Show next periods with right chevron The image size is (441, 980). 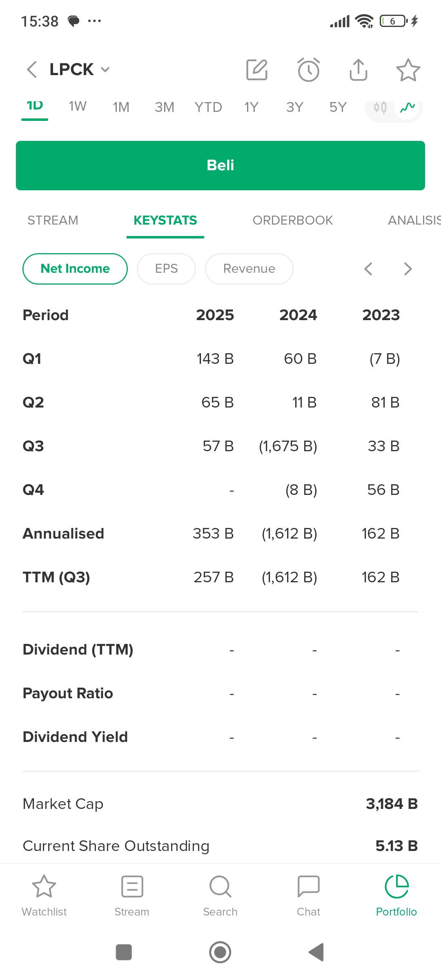click(408, 269)
